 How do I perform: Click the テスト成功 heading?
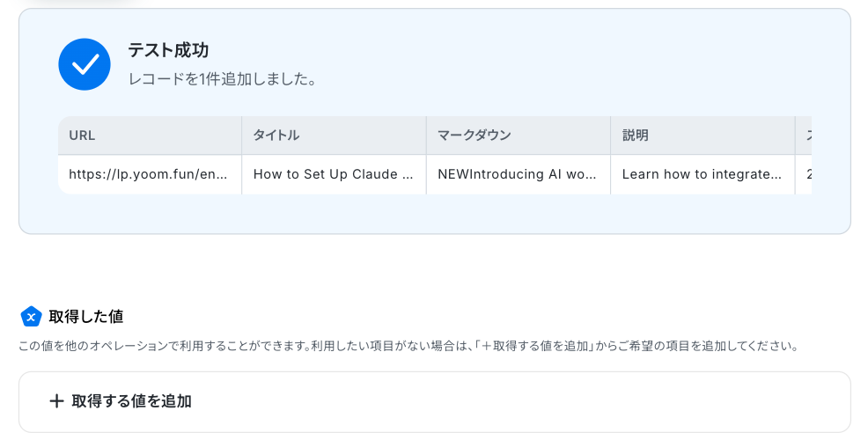(168, 50)
